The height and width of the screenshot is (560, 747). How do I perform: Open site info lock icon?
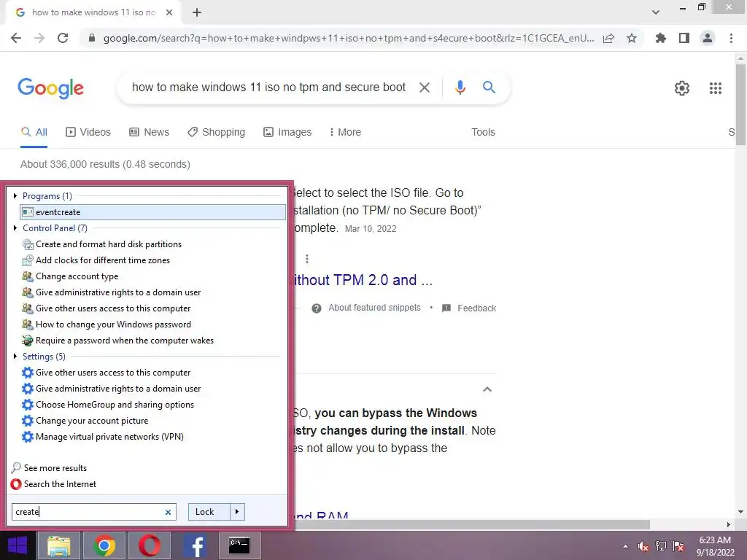tap(92, 38)
